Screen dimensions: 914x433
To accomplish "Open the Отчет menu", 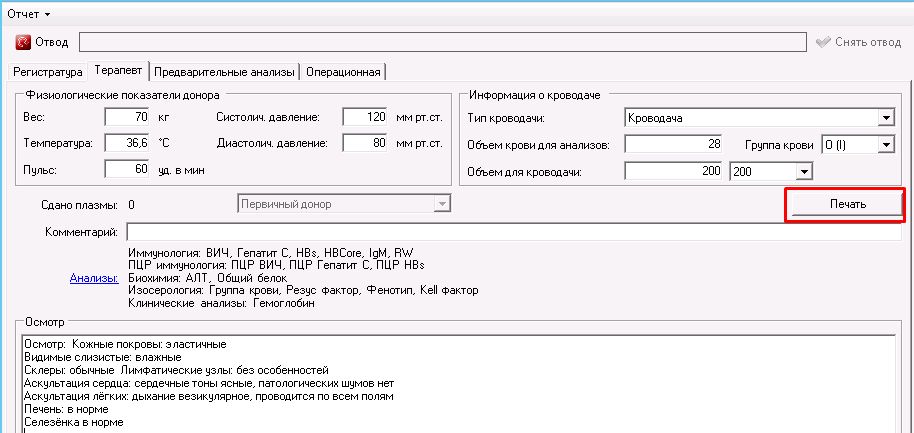I will 28,13.
